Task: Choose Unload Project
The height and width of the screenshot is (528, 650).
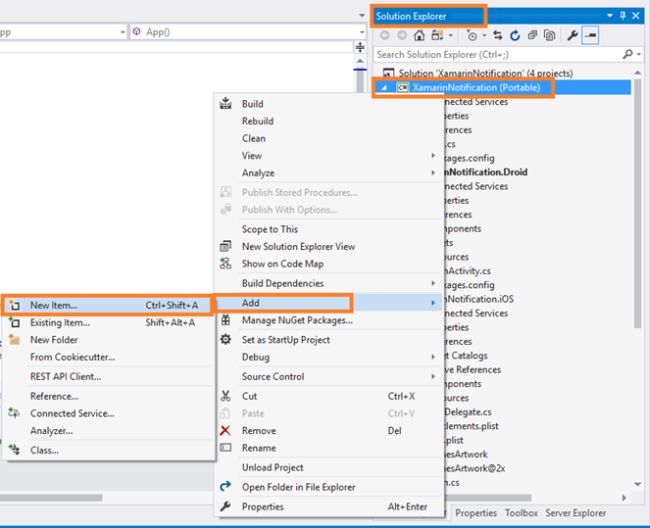Action: coord(329,467)
